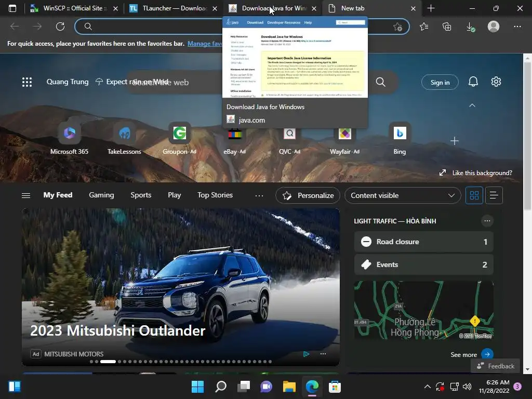Close the WinSCP tab
The height and width of the screenshot is (399, 532).
pyautogui.click(x=115, y=8)
